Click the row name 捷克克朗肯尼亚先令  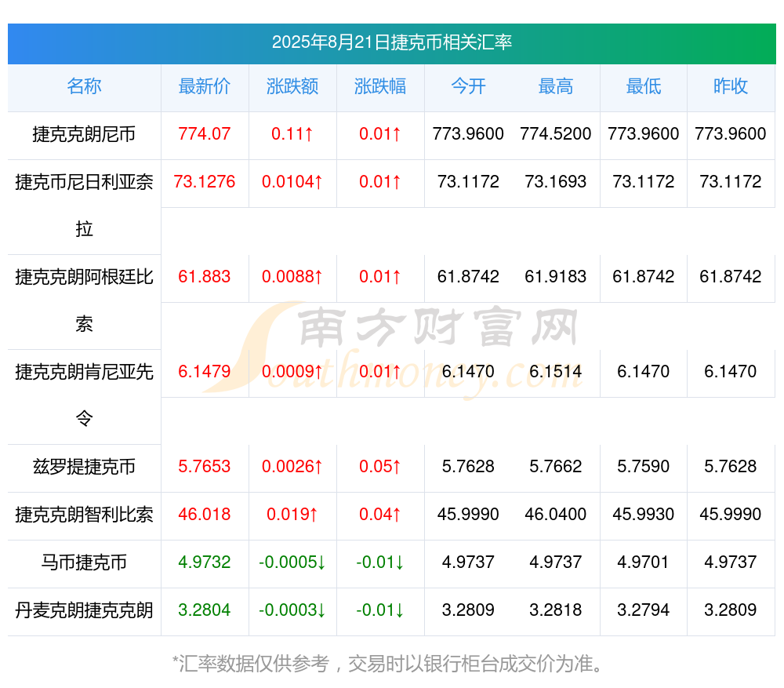tap(84, 395)
